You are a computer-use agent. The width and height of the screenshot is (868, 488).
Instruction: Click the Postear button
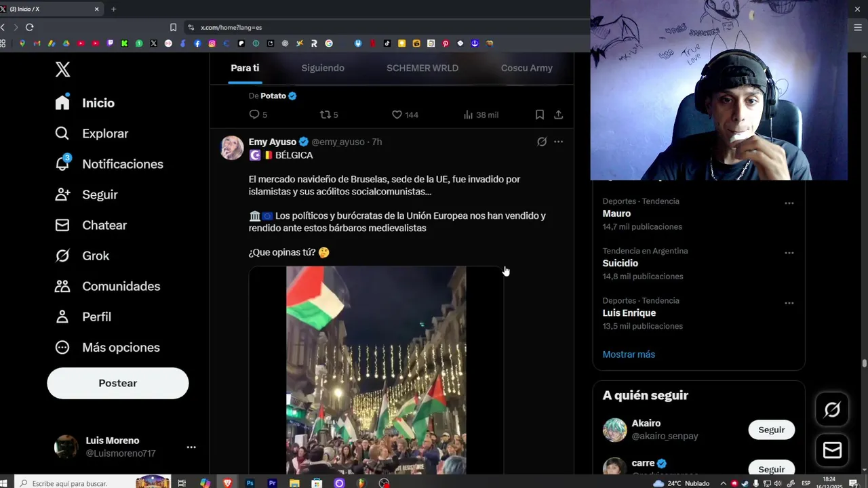click(x=118, y=383)
